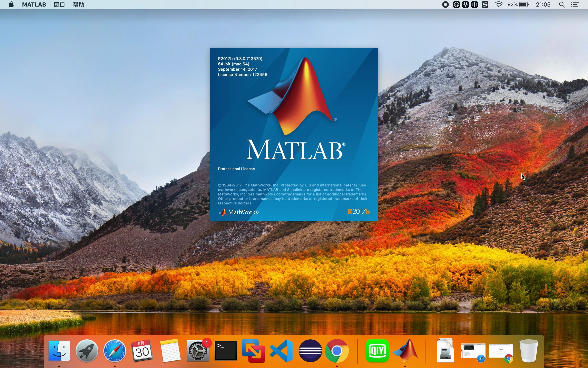Click the smiley face menu bar icon

(456, 4)
